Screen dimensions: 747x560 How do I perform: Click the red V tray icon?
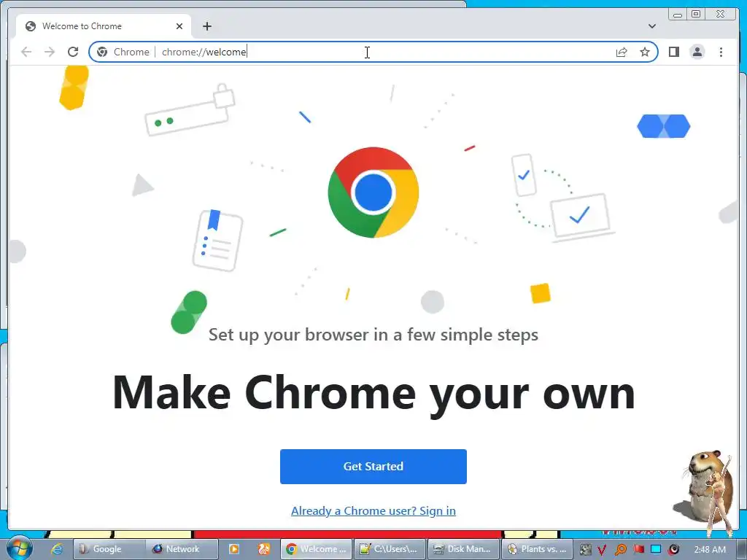(602, 550)
